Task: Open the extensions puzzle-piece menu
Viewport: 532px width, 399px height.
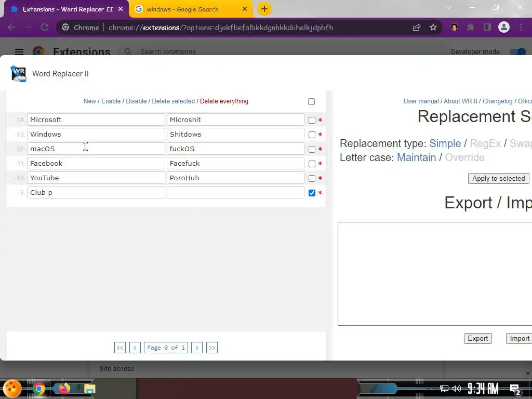Action: pyautogui.click(x=470, y=27)
